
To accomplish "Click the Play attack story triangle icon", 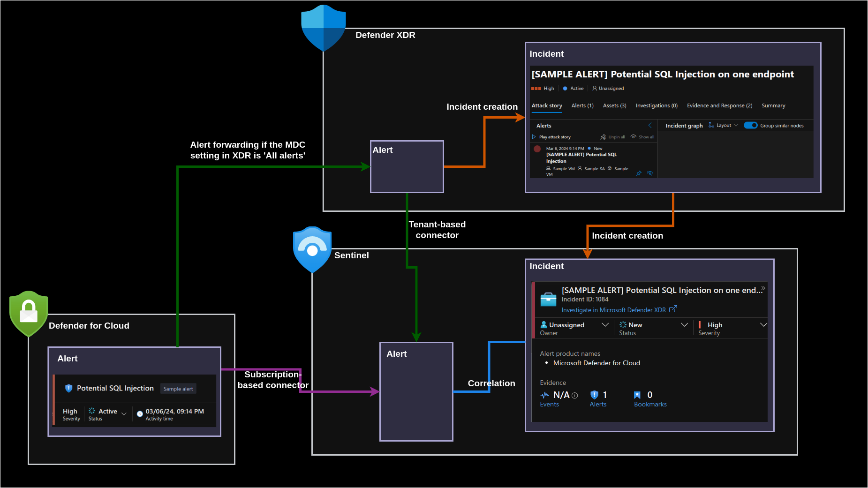I will coord(534,137).
